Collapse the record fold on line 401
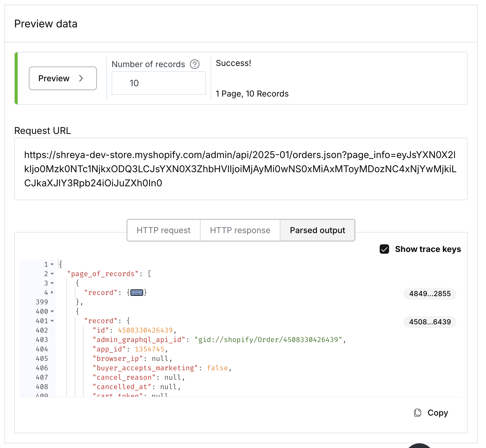This screenshot has height=448, width=486. coord(52,321)
